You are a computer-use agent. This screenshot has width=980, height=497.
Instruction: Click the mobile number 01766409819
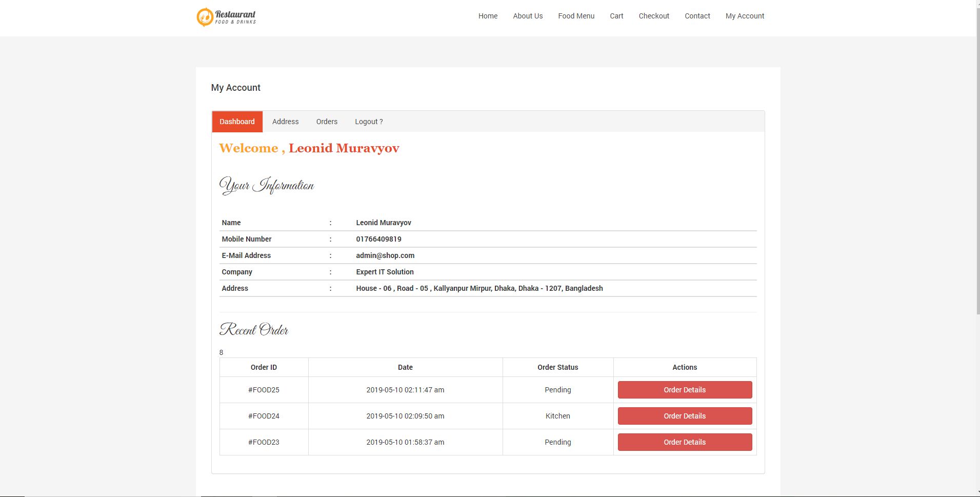(x=378, y=239)
